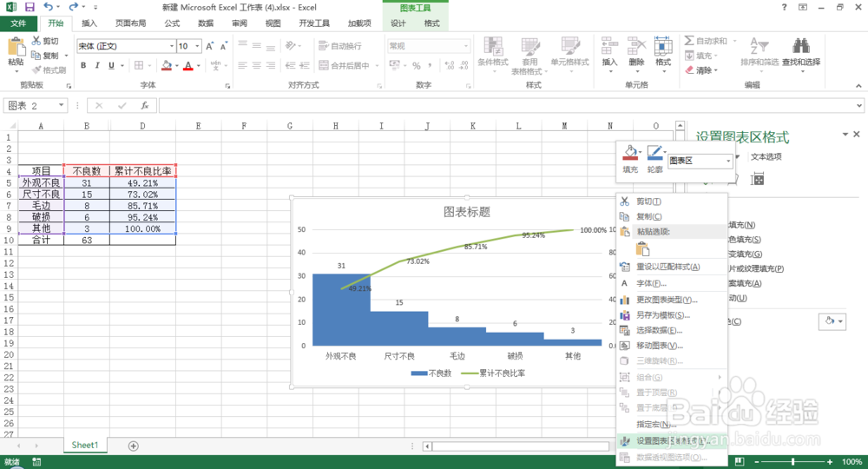Image resolution: width=868 pixels, height=469 pixels.
Task: Open the font name dropdown (宋体)
Action: 172,46
